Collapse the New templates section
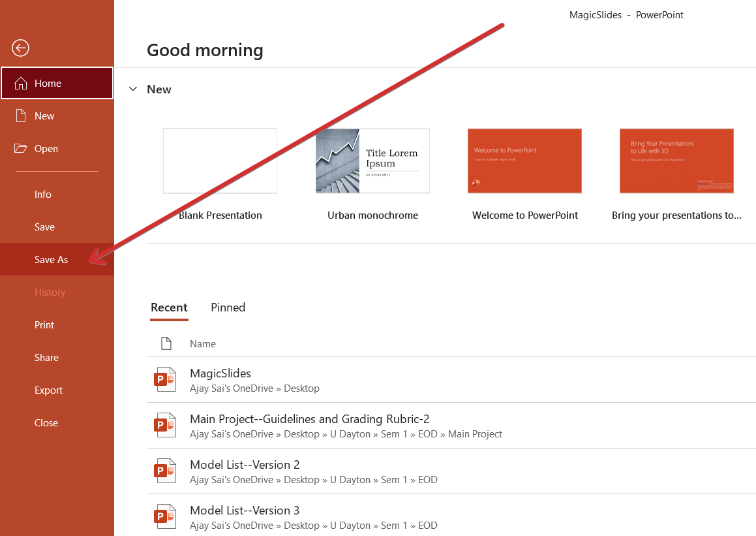Screen dimensions: 756x536 [x=133, y=89]
